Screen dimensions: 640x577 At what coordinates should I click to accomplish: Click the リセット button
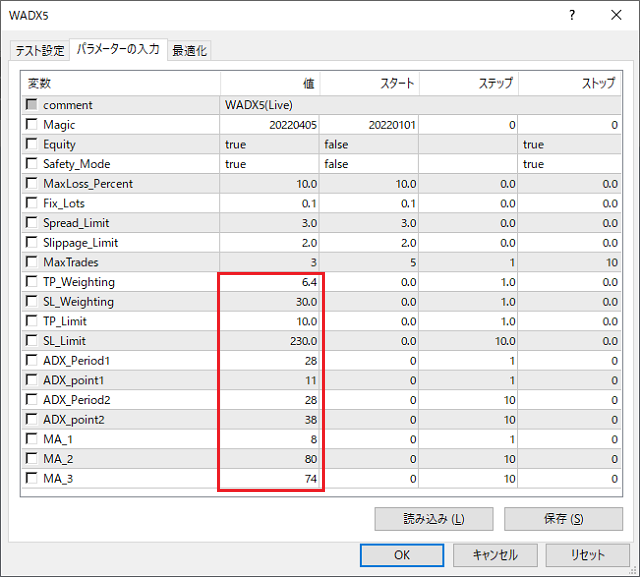pyautogui.click(x=587, y=555)
